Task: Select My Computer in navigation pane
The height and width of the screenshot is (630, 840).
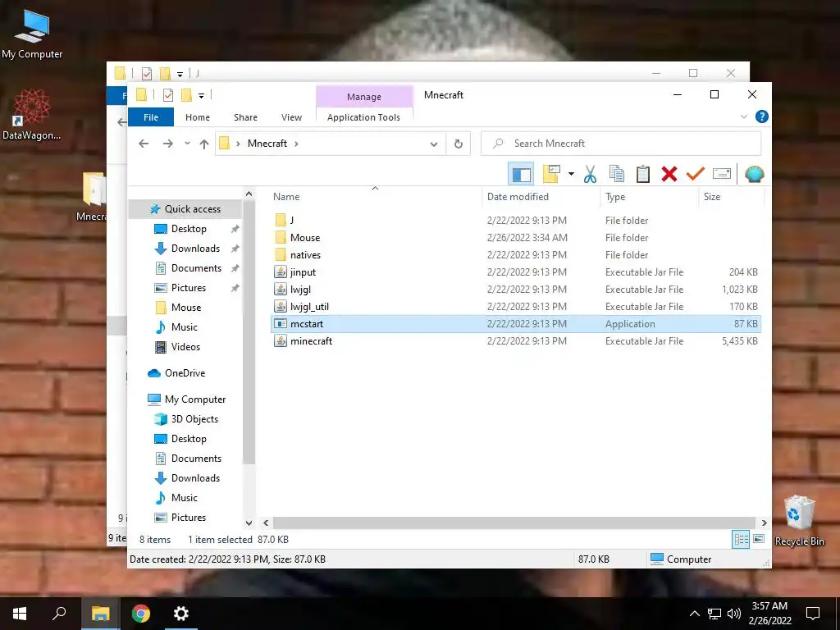Action: point(186,399)
